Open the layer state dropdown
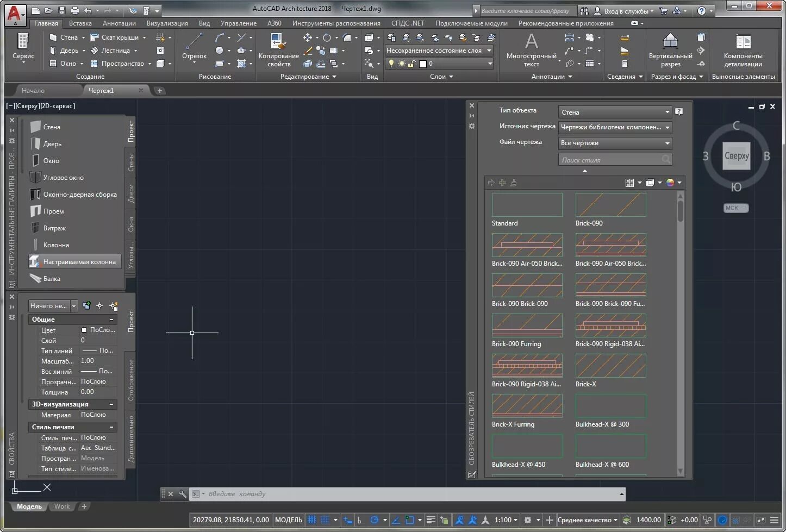The width and height of the screenshot is (786, 532). tap(439, 51)
